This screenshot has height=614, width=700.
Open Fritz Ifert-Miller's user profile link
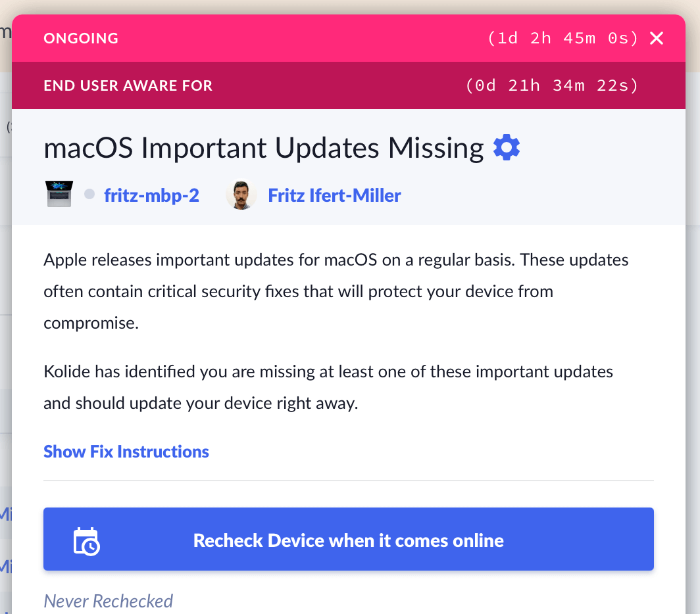coord(334,195)
